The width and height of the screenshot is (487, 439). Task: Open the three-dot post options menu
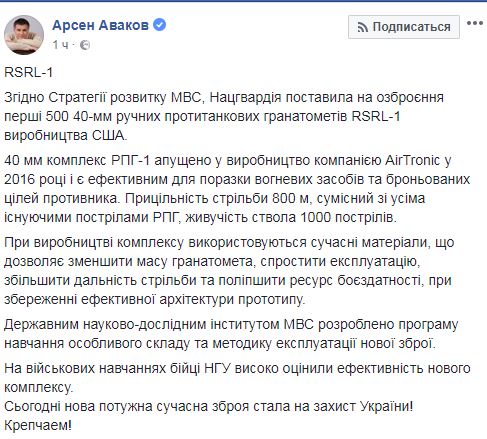475,23
